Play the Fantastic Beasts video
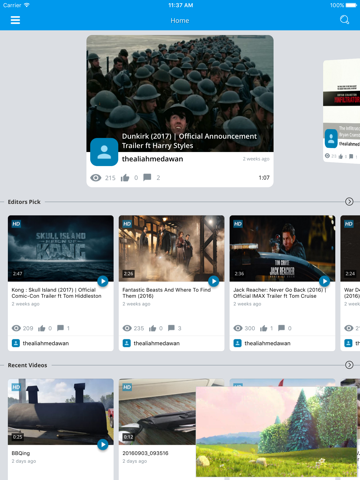 214,281
